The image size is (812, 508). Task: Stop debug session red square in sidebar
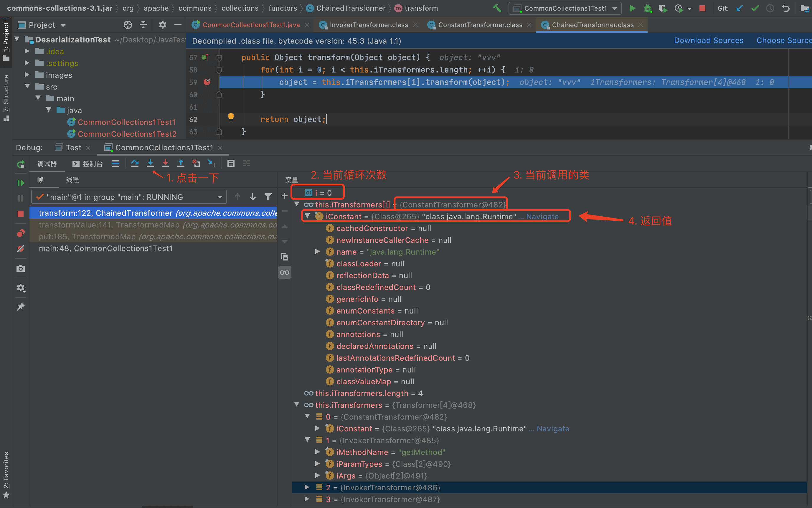tap(21, 214)
